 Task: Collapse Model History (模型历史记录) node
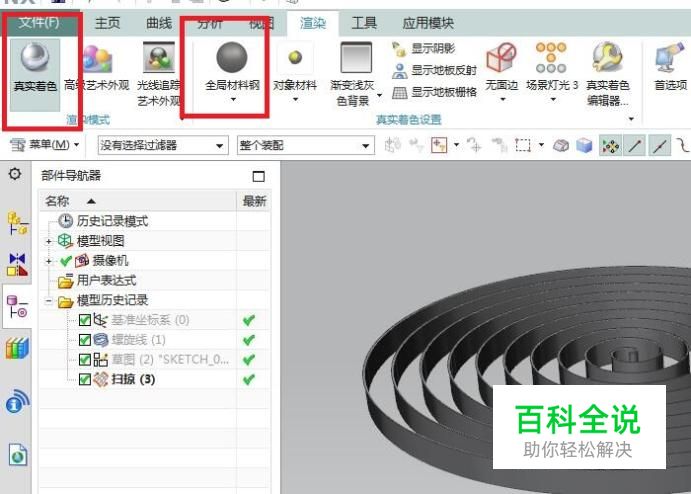pyautogui.click(x=49, y=301)
